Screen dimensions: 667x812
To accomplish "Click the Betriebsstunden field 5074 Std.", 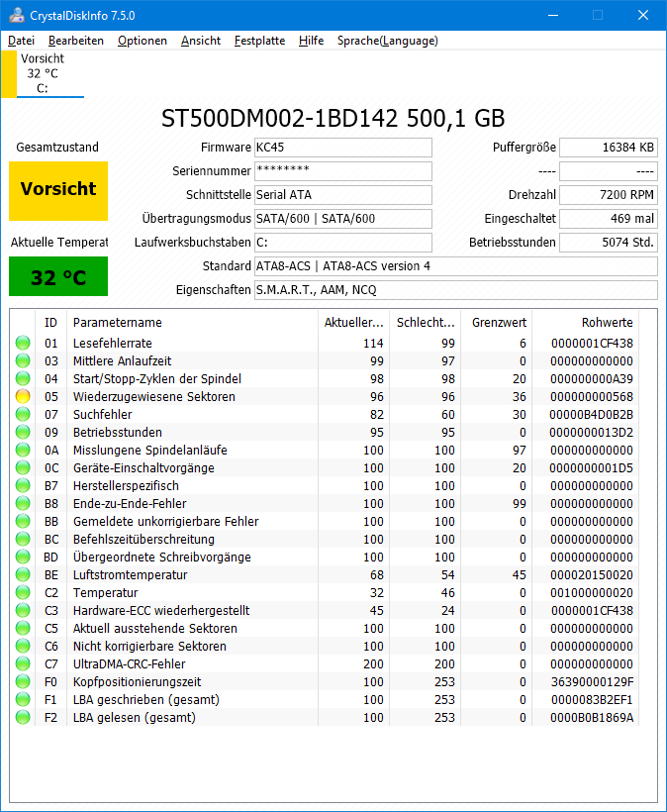I will [609, 243].
